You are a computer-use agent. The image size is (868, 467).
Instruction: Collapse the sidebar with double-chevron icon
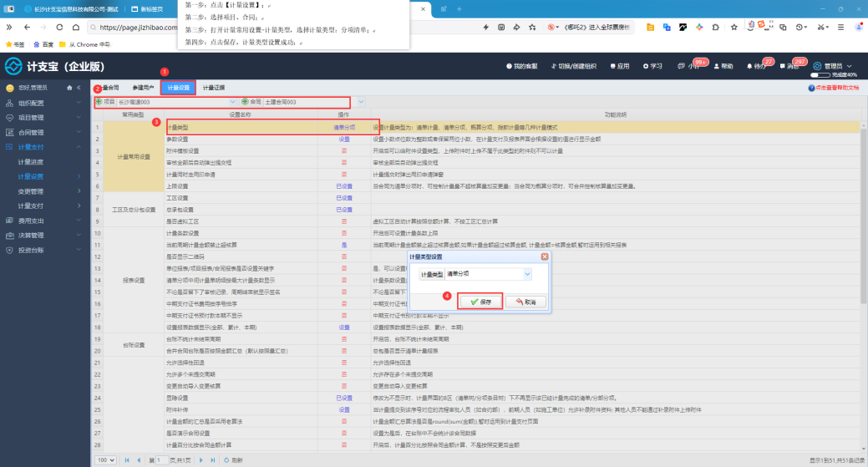click(x=79, y=88)
